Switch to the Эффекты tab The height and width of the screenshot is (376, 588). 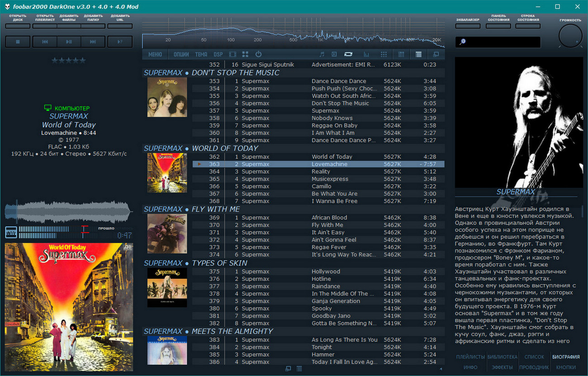pyautogui.click(x=503, y=367)
